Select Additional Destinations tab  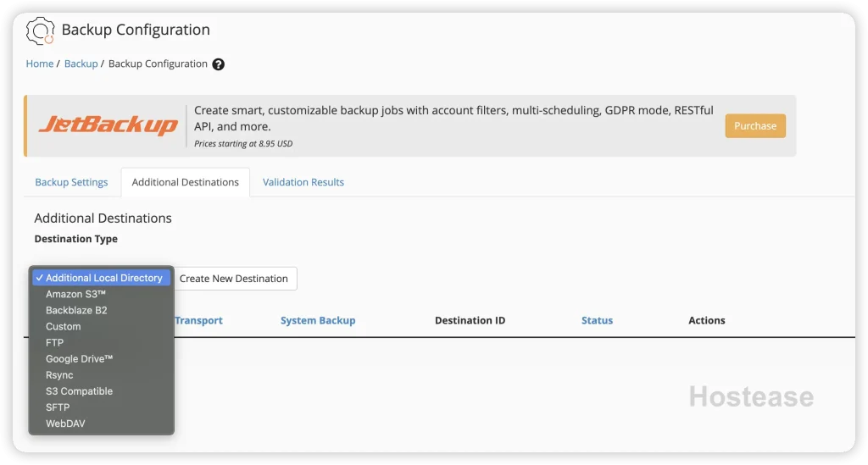point(186,182)
